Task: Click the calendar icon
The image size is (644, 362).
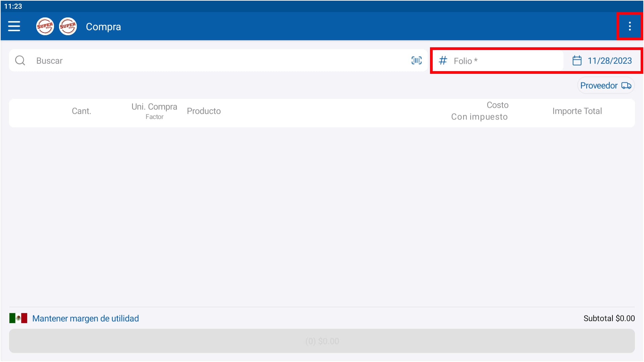Action: (577, 61)
